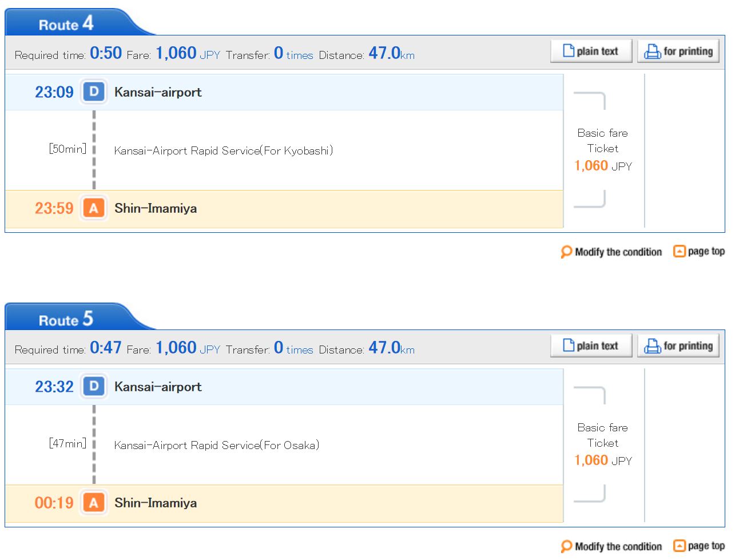Image resolution: width=735 pixels, height=560 pixels.
Task: Click Kansai-Airport Rapid Service (For Kyobashi) line
Action: (224, 150)
